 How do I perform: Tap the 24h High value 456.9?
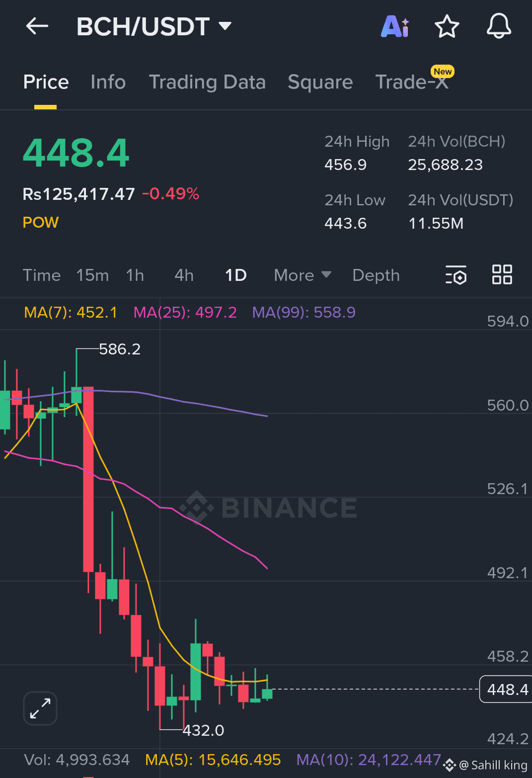[346, 165]
